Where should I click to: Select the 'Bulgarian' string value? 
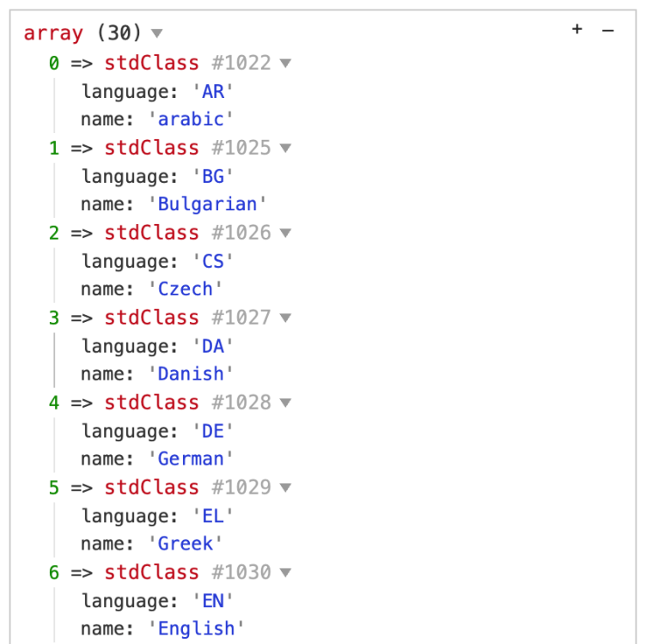[x=207, y=204]
